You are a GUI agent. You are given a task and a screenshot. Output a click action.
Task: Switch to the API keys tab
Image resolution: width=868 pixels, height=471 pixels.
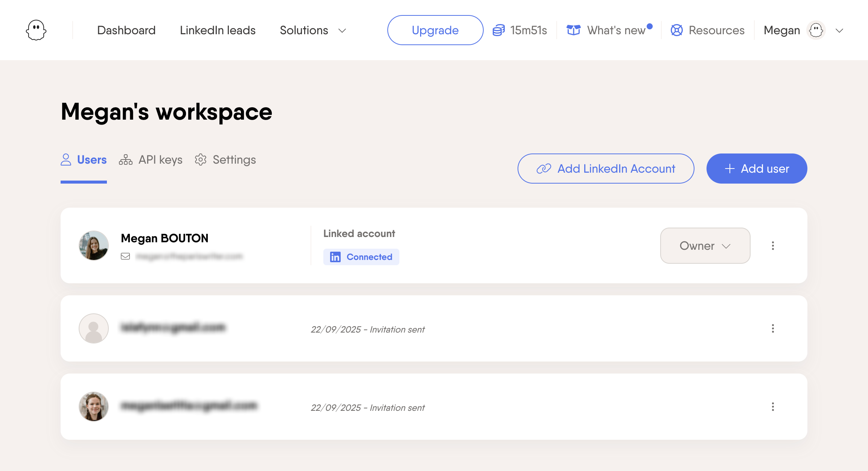151,160
